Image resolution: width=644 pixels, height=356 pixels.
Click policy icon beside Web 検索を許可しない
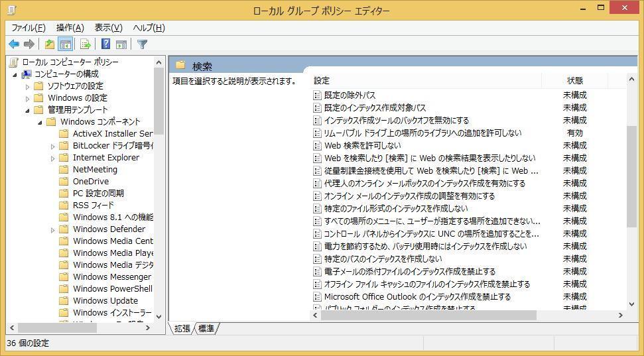tap(317, 145)
